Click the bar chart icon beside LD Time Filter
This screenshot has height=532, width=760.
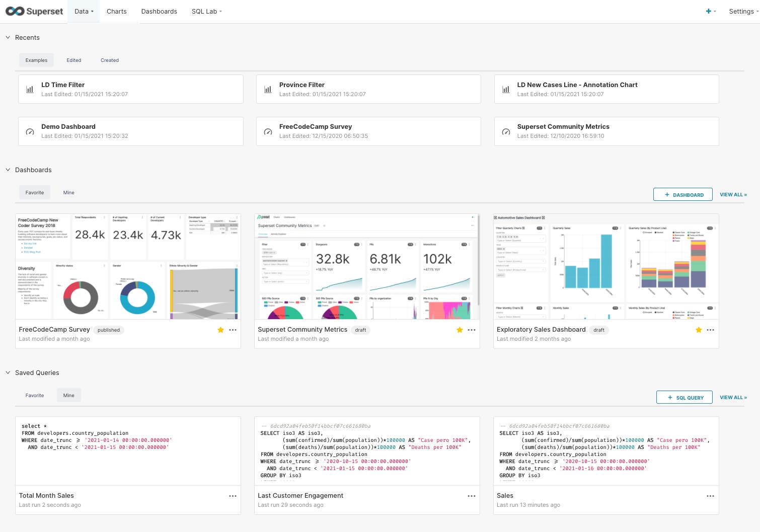click(x=30, y=90)
